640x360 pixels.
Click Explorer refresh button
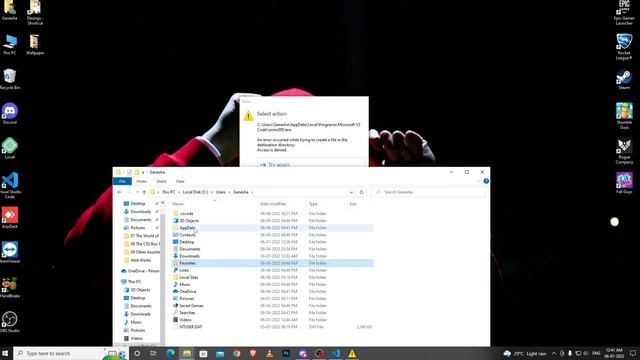click(361, 192)
